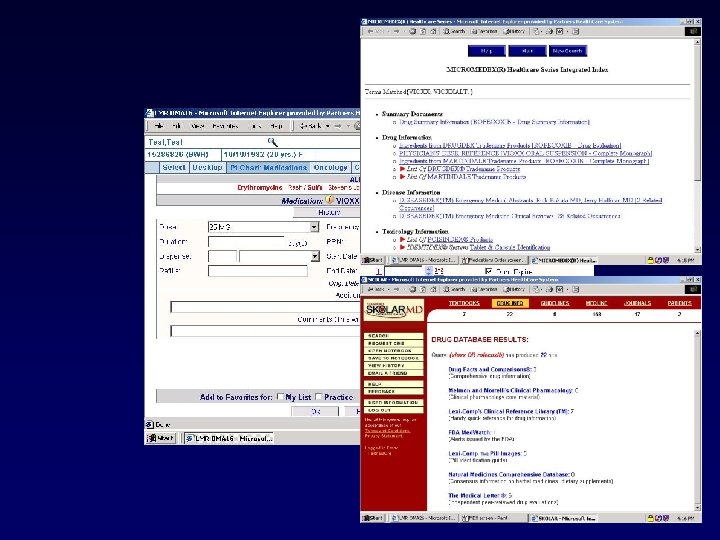Open Favorites menu in LMR window
720x540 pixels.
tap(225, 126)
